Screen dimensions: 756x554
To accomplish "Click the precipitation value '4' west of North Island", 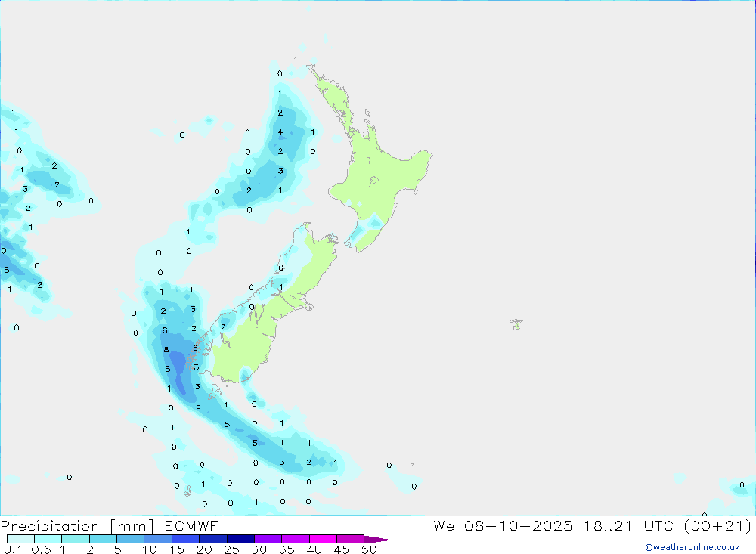I will click(x=280, y=132).
